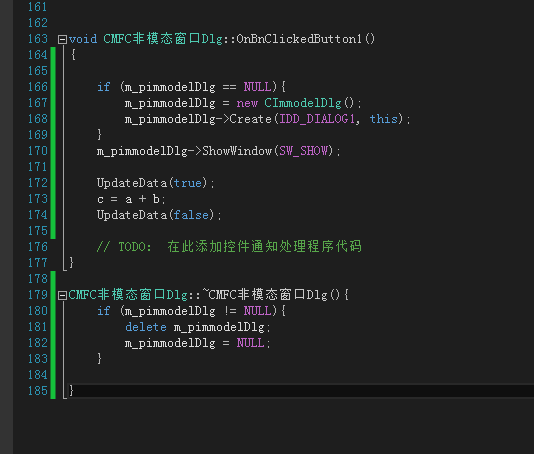534x454 pixels.
Task: Click NULL on line 182
Action: [x=250, y=343]
